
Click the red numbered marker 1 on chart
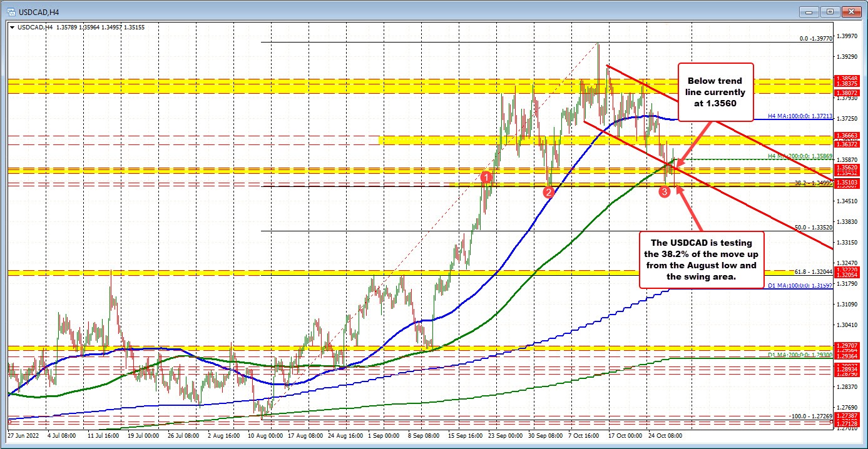coord(488,178)
